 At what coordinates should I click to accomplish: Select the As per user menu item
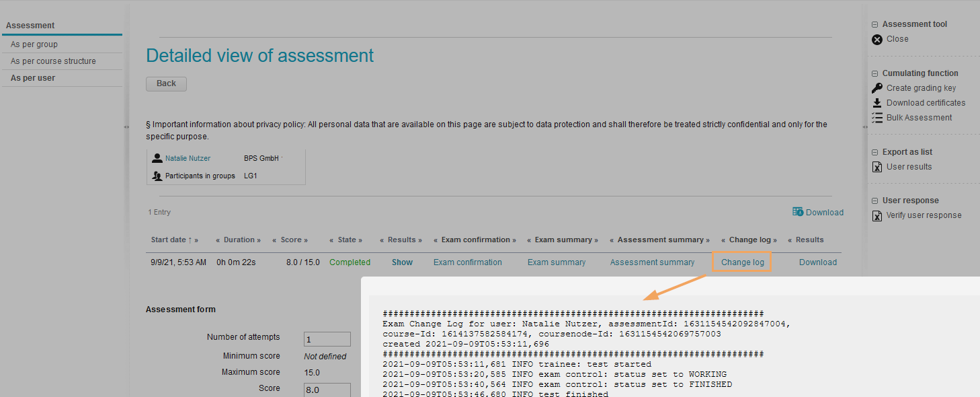pos(33,78)
